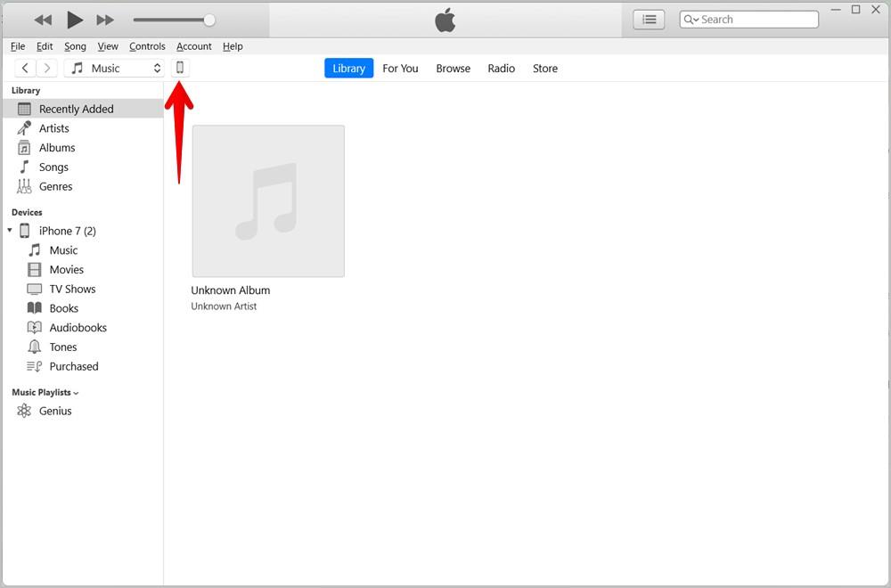Click the iPhone device icon in toolbar
The width and height of the screenshot is (891, 588).
[x=180, y=68]
